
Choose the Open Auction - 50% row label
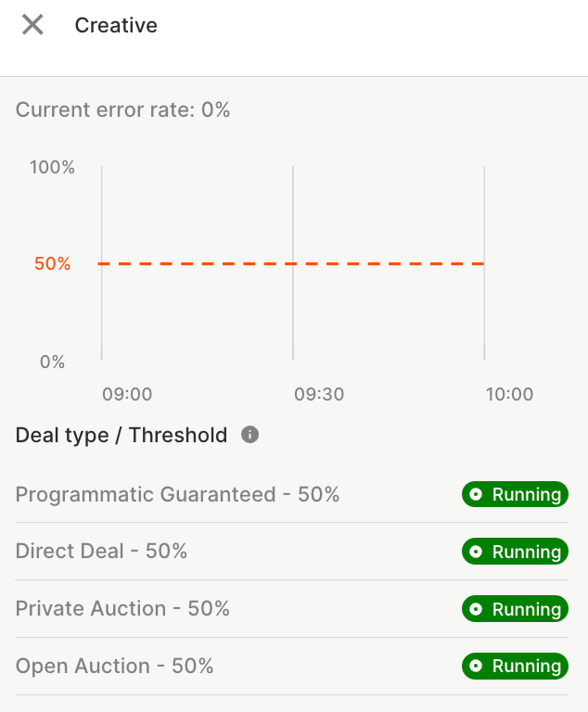click(x=114, y=667)
